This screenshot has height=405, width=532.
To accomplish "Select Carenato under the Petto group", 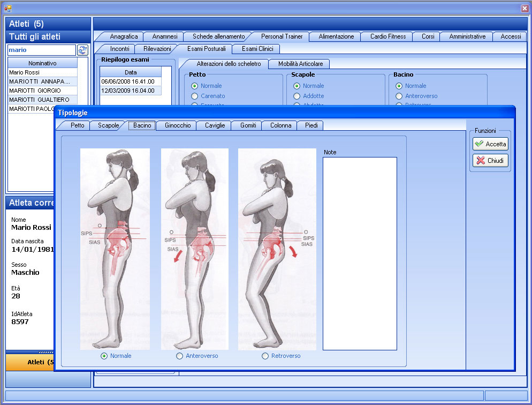I will pos(195,96).
